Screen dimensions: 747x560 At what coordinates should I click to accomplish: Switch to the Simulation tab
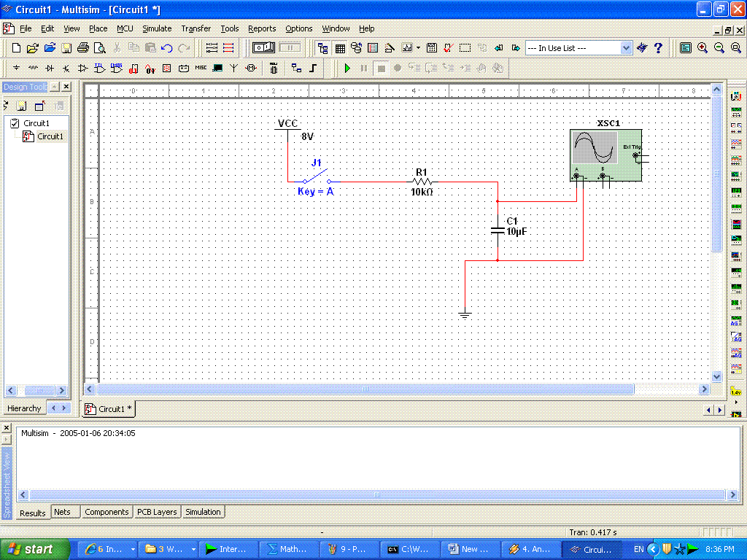[x=203, y=512]
